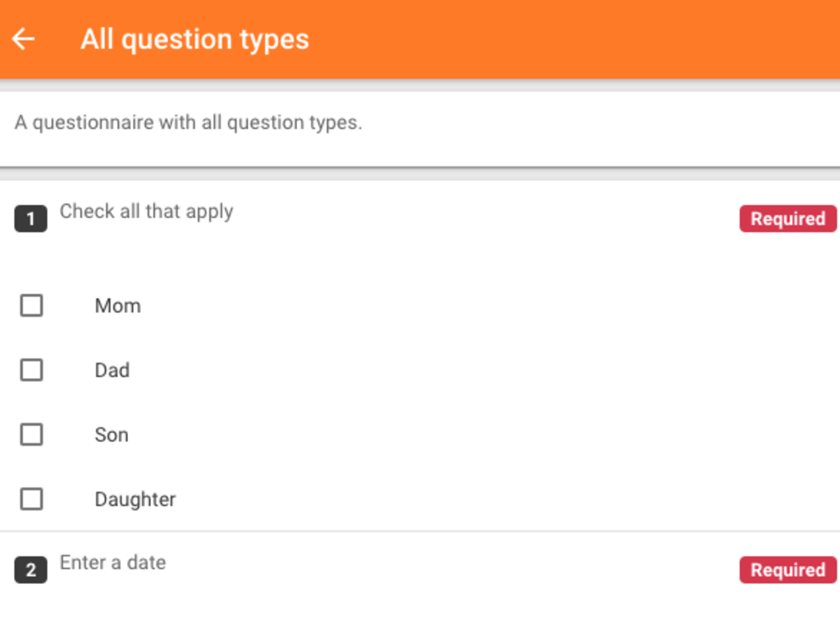Click the All question types title

pos(194,39)
